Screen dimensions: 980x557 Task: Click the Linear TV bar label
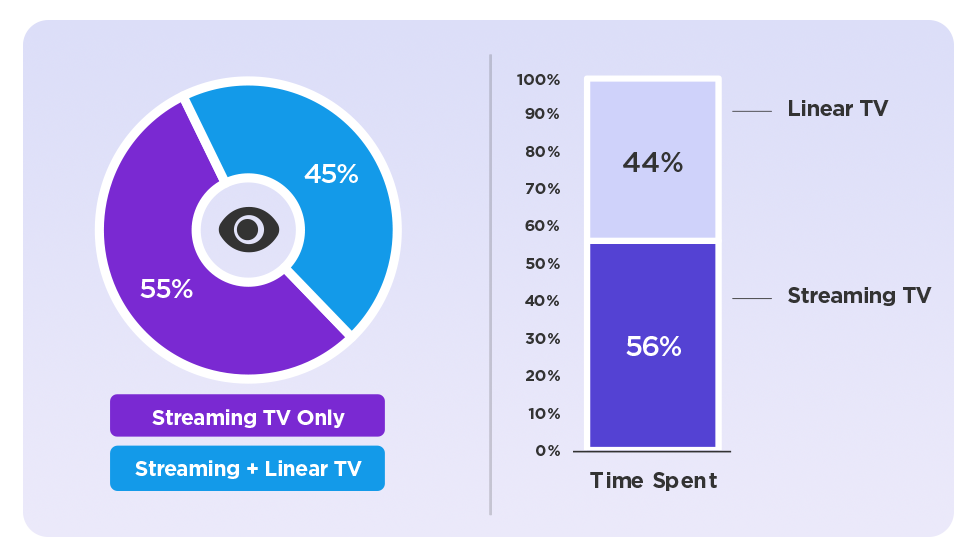[x=837, y=109]
